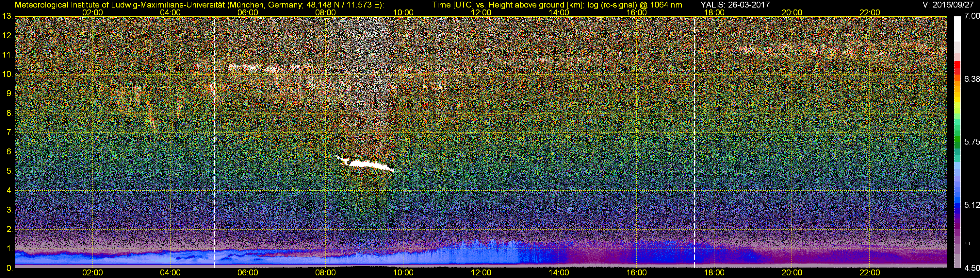Click the white dashed vertical line near 05:00
The image size is (980, 278).
tap(215, 142)
